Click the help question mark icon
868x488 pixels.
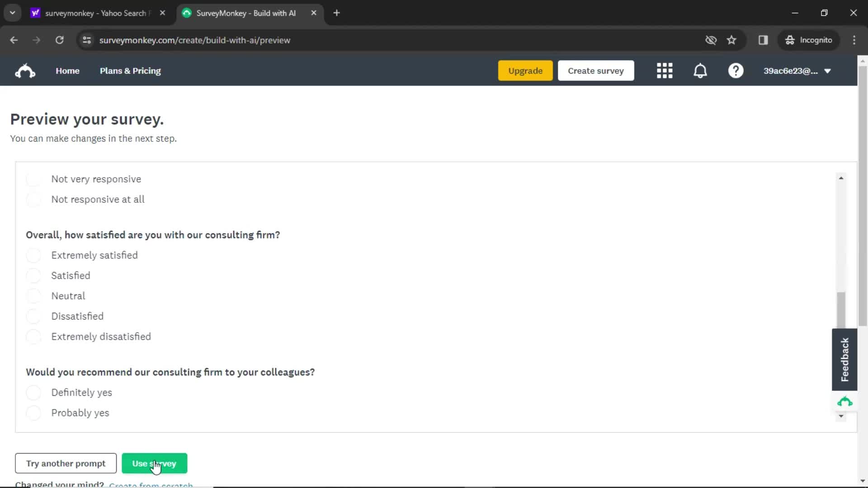pos(736,70)
